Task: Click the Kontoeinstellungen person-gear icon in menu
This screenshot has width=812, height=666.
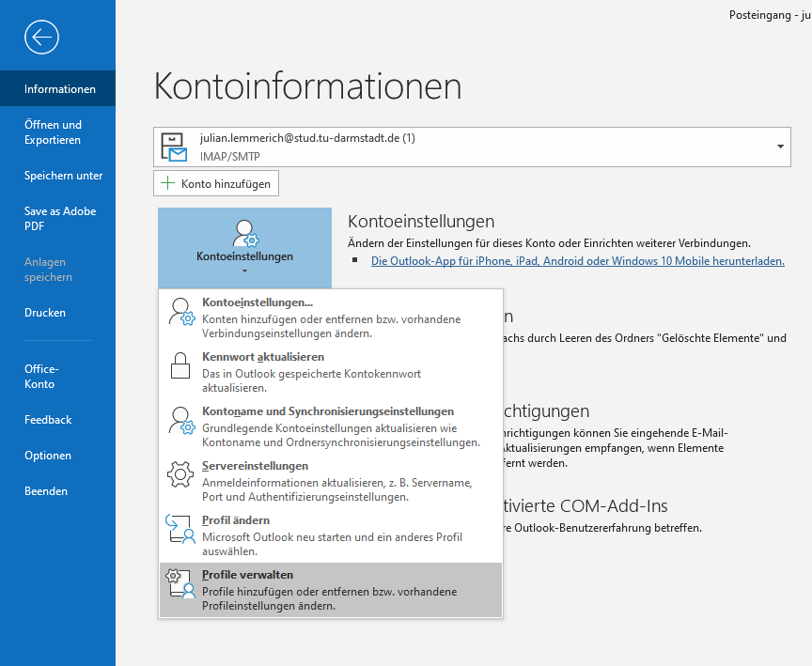Action: point(180,311)
